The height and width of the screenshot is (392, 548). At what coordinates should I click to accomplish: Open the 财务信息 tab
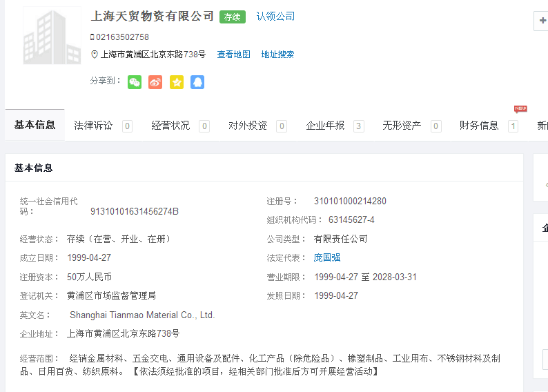(479, 126)
